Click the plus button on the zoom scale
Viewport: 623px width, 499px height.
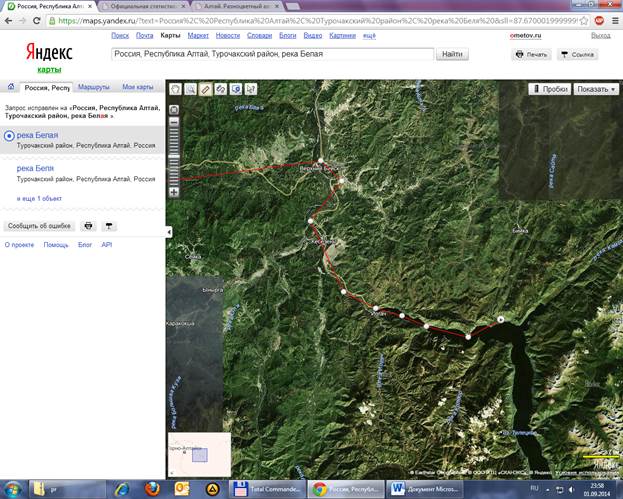pyautogui.click(x=174, y=192)
